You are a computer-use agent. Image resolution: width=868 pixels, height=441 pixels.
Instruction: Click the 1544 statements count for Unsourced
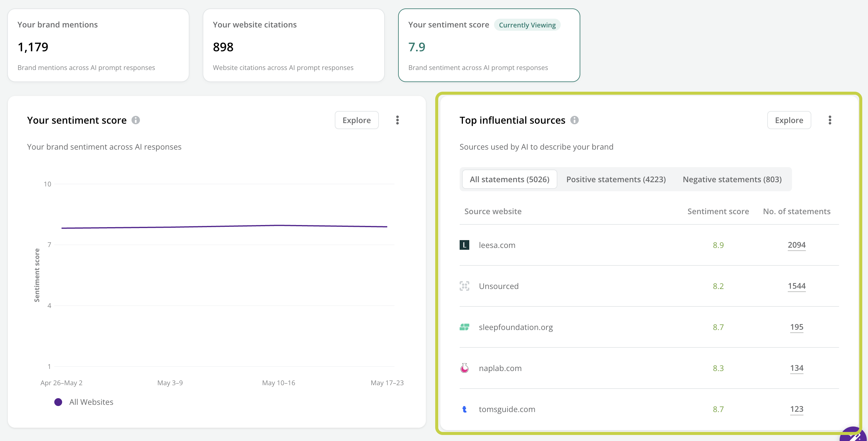click(x=797, y=286)
